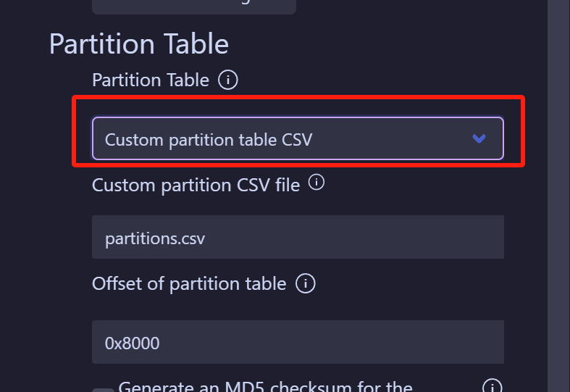Place cursor after the '0x8000' value text
This screenshot has width=570, height=392.
(162, 343)
